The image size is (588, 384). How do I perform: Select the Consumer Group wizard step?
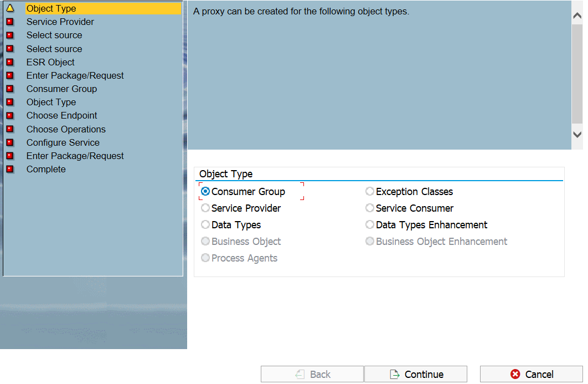pos(61,89)
